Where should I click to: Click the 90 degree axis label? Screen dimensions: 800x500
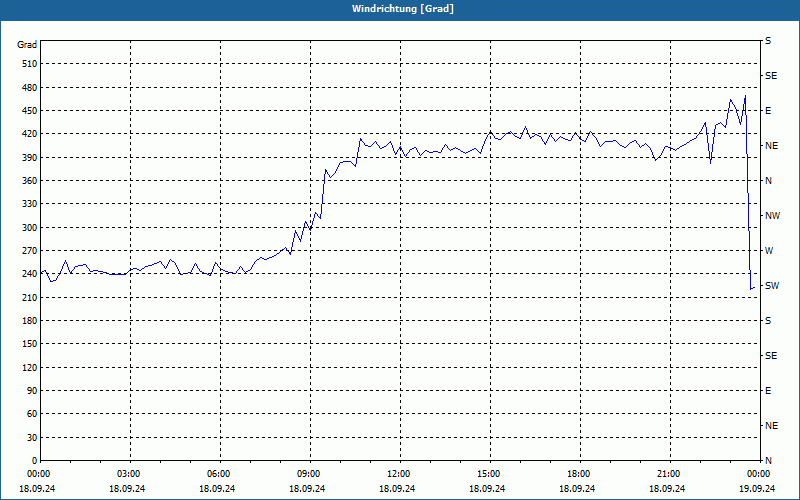[x=32, y=391]
